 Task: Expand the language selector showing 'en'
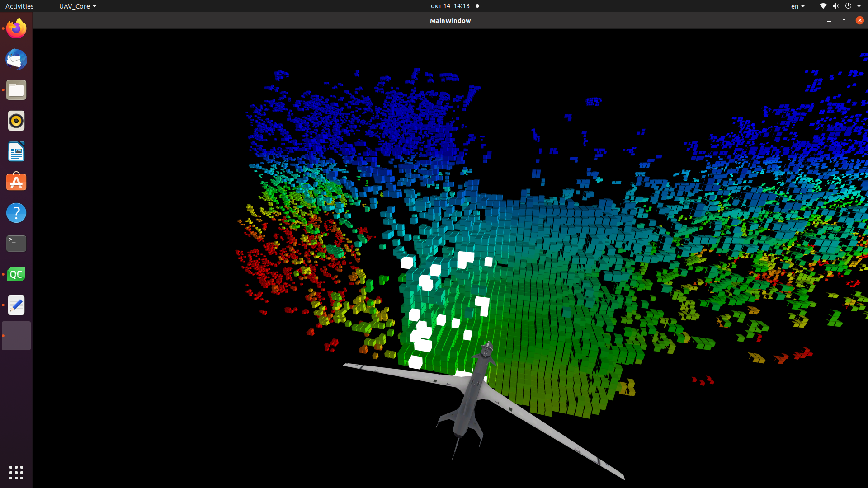click(797, 6)
